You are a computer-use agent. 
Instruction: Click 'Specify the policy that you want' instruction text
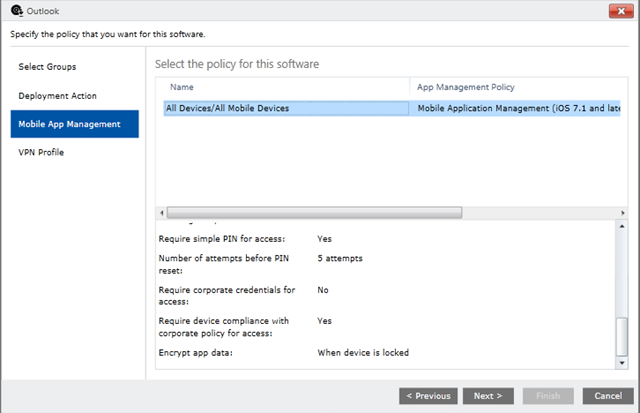point(108,34)
